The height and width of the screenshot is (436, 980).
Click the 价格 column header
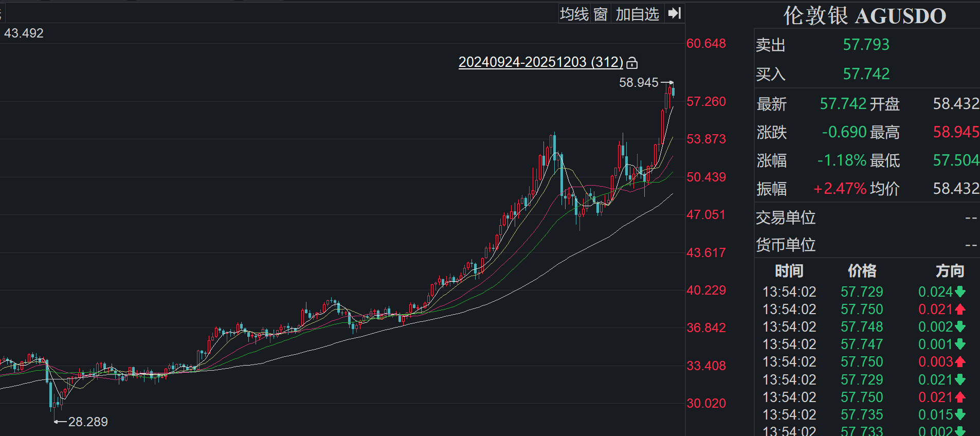click(862, 270)
